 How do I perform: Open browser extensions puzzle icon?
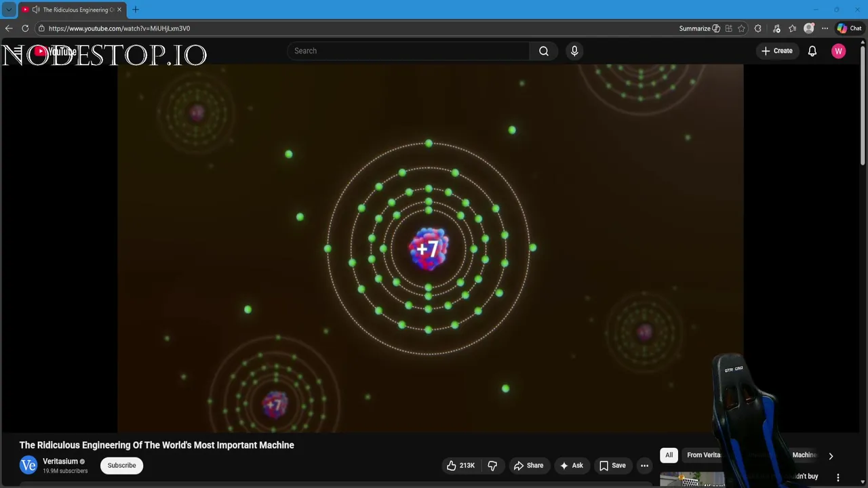[x=758, y=28]
